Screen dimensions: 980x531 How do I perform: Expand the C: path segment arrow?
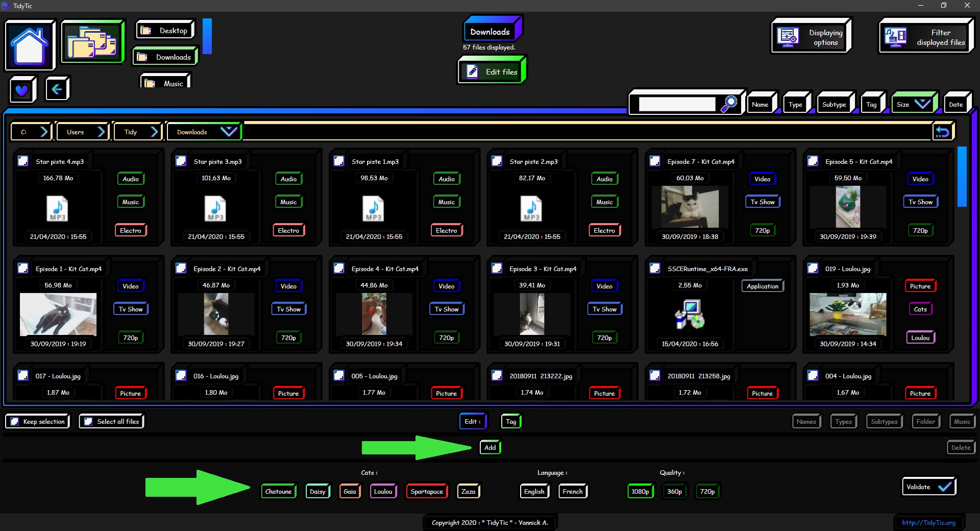[44, 132]
